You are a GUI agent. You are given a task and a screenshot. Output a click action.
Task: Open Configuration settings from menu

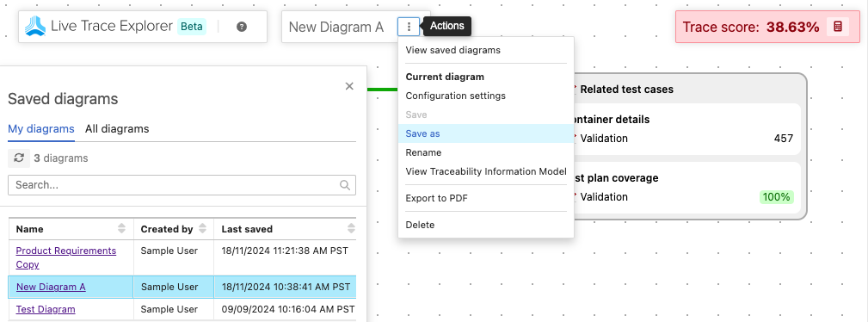485,96
